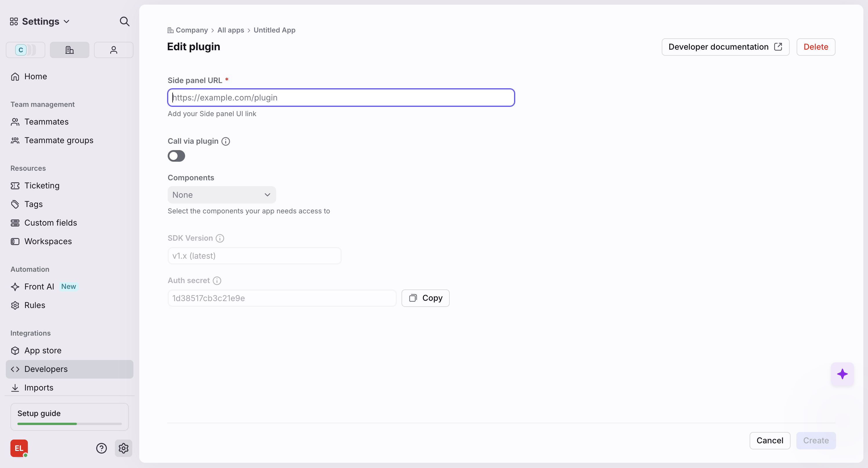
Task: Enable the Call via plugin toggle
Action: (x=176, y=156)
